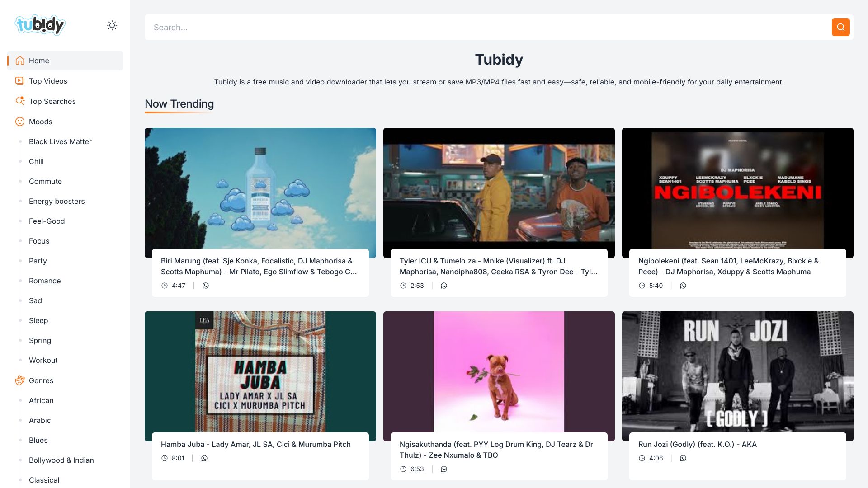Click the Hamba Juba song title

(x=256, y=444)
